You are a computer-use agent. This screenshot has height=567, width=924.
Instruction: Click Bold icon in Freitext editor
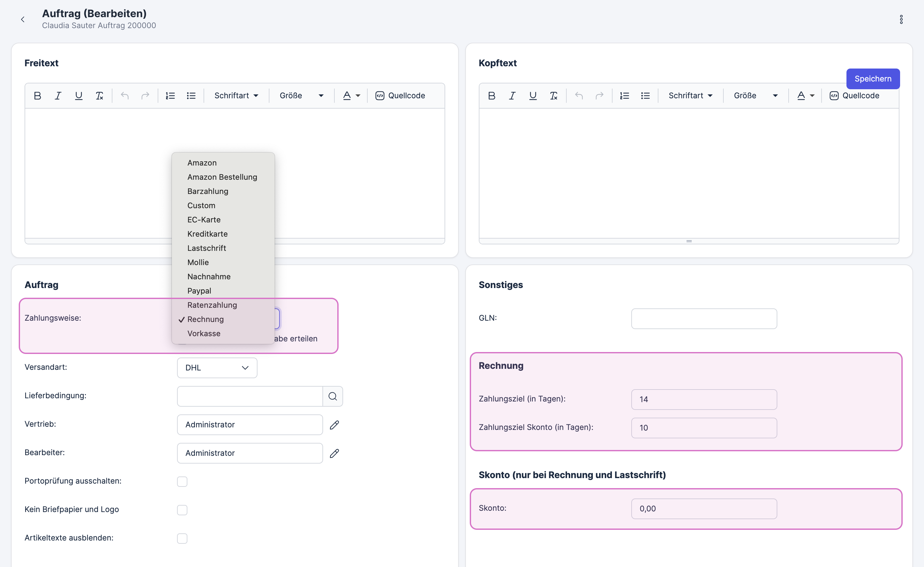tap(37, 96)
